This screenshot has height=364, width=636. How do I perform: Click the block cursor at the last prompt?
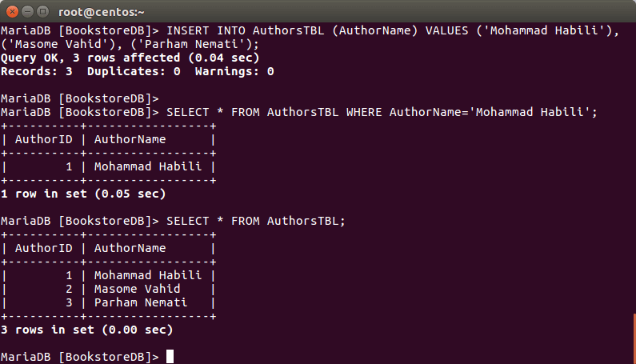[170, 356]
